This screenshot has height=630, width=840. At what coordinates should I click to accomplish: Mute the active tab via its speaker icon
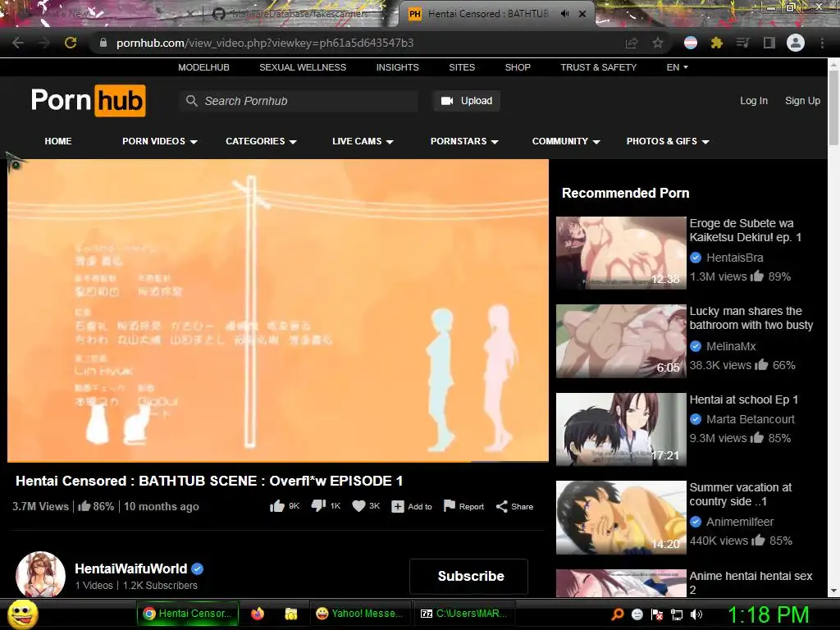564,14
